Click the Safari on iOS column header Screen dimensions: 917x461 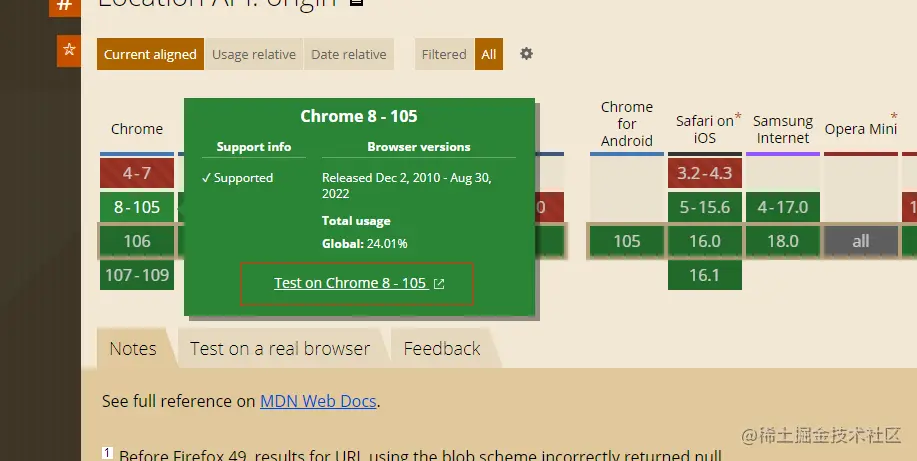pos(705,129)
